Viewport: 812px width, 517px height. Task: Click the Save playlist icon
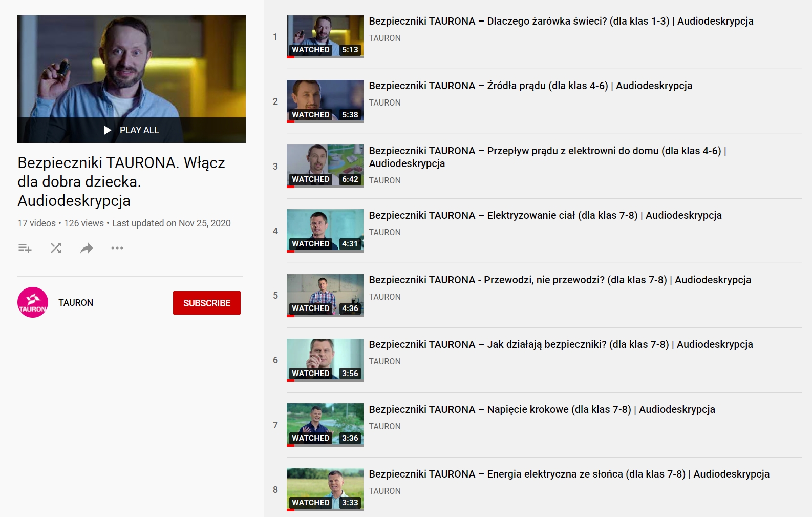click(25, 249)
